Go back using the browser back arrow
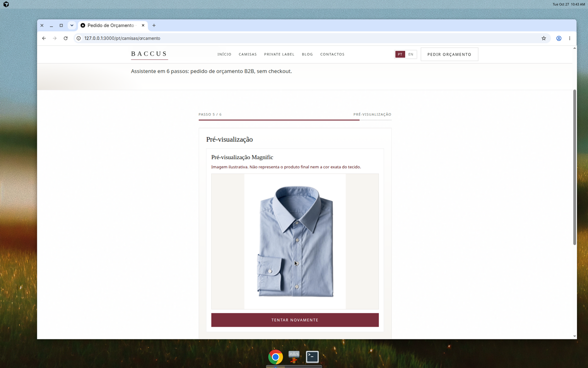 coord(44,38)
